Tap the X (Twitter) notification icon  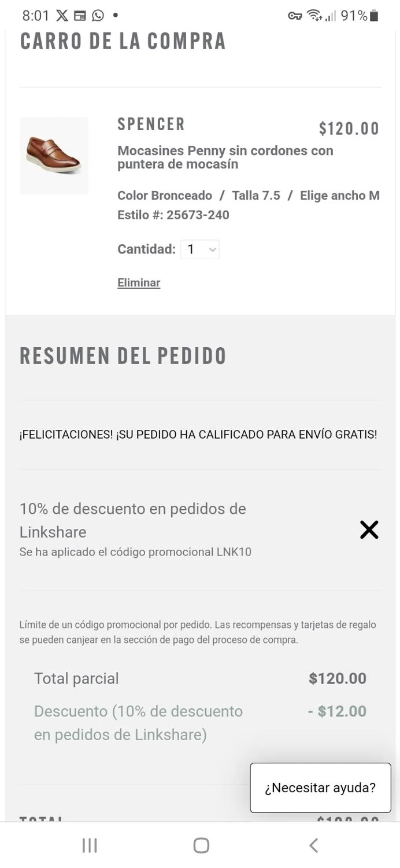click(62, 16)
